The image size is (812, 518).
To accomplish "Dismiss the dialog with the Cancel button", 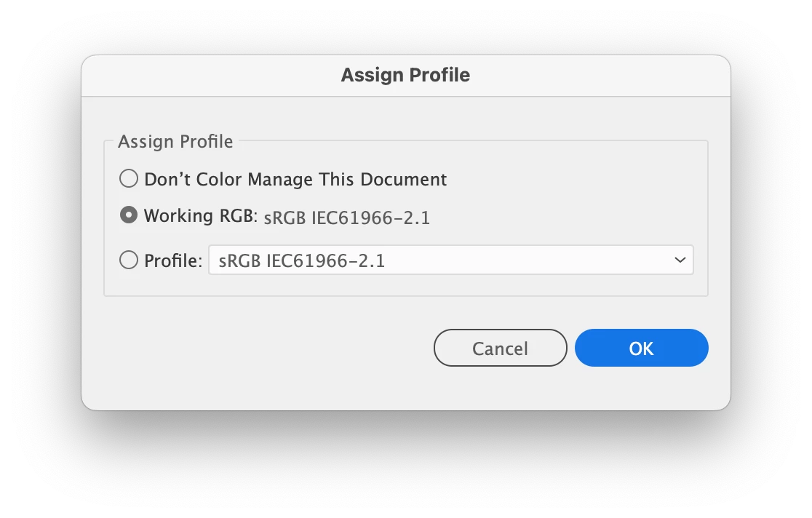I will (501, 348).
